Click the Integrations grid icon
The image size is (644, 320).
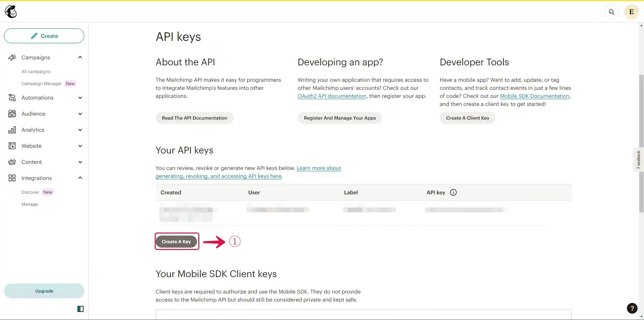point(12,178)
